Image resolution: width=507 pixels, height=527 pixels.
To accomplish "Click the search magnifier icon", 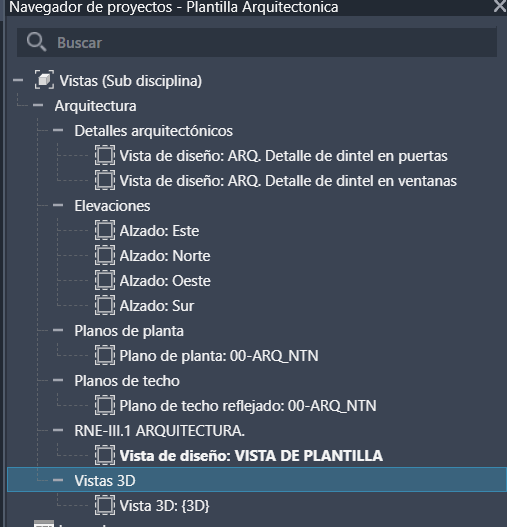I will 36,42.
